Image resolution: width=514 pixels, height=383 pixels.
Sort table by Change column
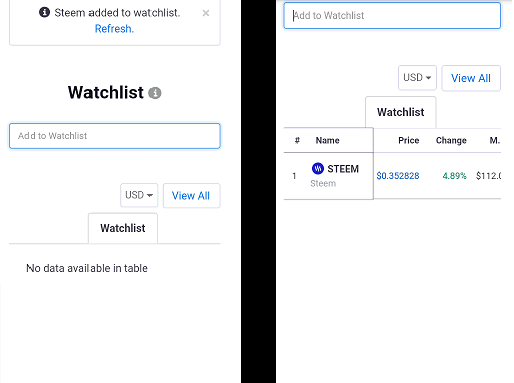451,140
